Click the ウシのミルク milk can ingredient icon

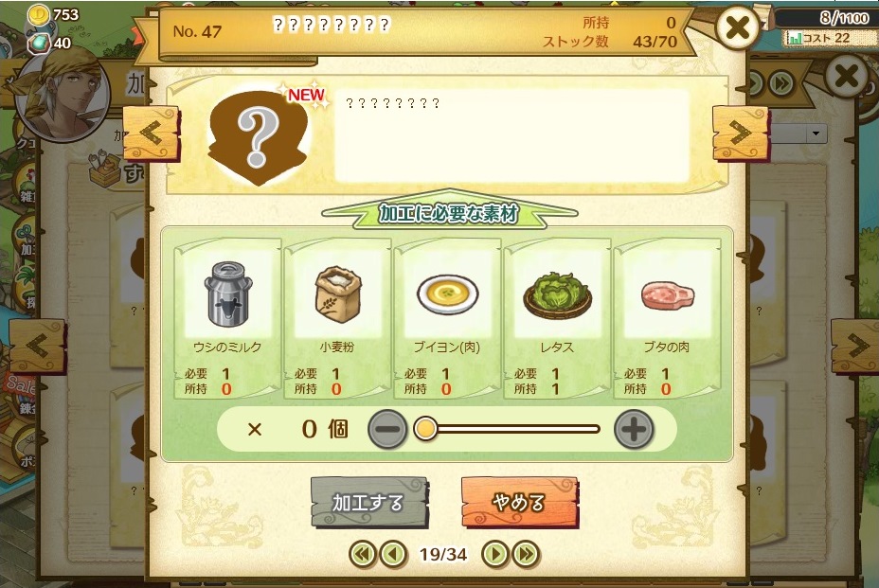pos(227,294)
